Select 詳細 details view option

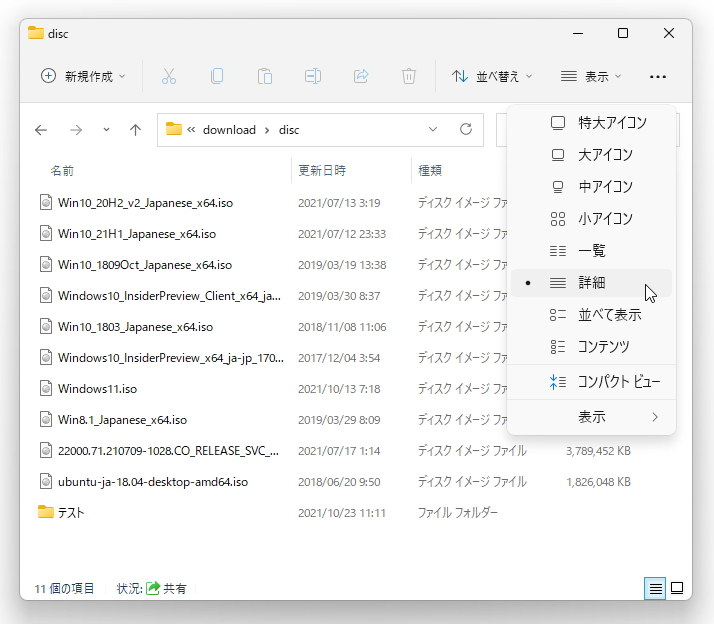[592, 283]
